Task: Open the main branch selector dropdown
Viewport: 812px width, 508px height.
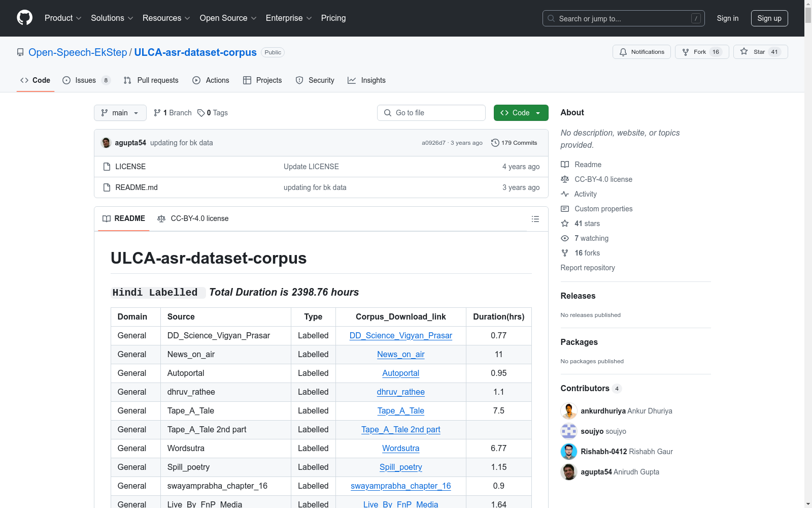Action: click(120, 113)
